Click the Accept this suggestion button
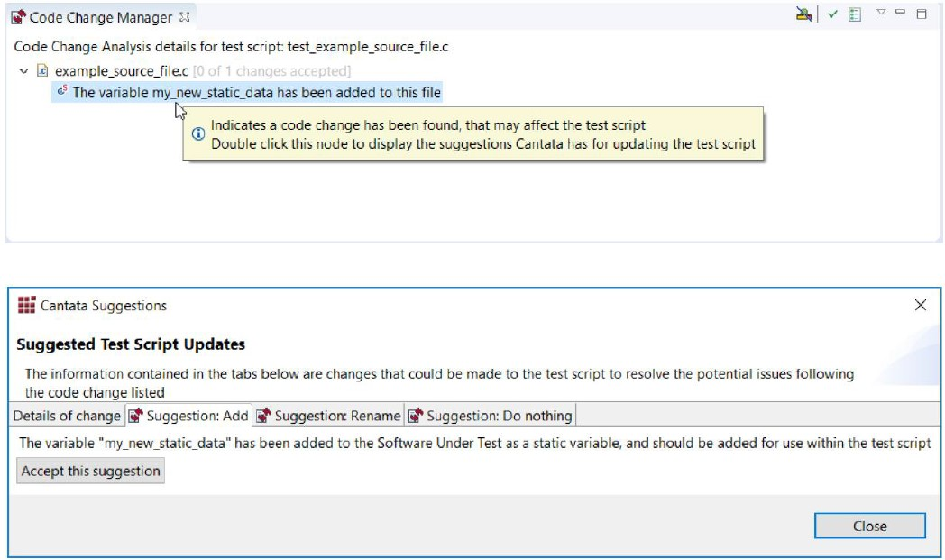945x560 pixels. click(90, 471)
